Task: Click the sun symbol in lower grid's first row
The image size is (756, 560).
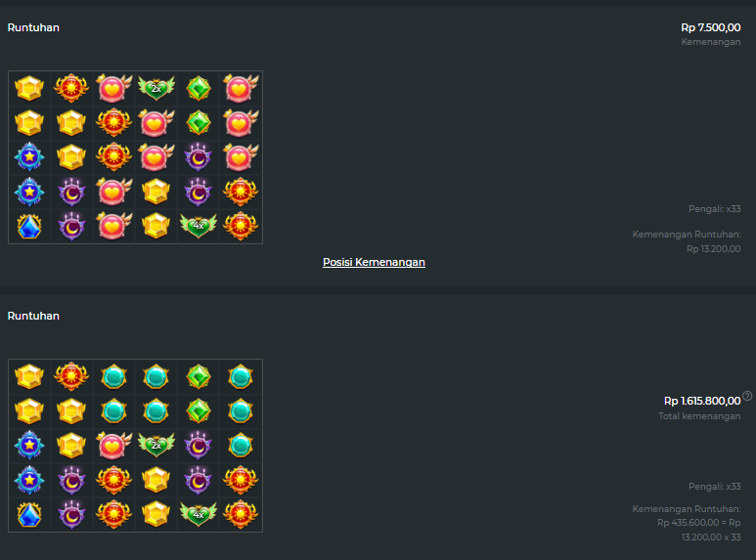Action: point(71,376)
